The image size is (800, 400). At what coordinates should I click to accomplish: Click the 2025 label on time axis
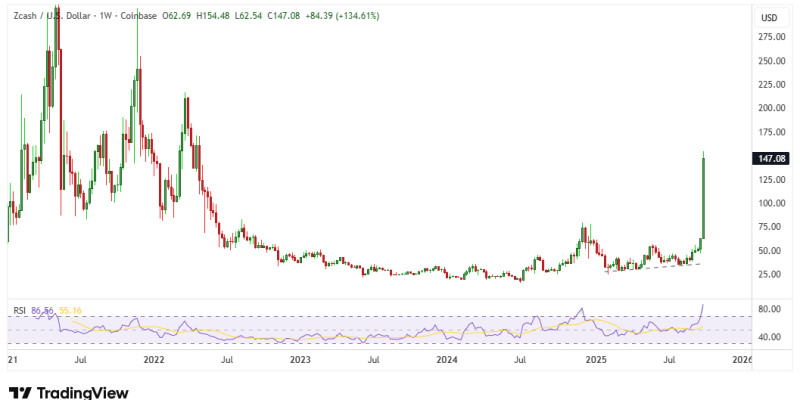[x=596, y=358]
